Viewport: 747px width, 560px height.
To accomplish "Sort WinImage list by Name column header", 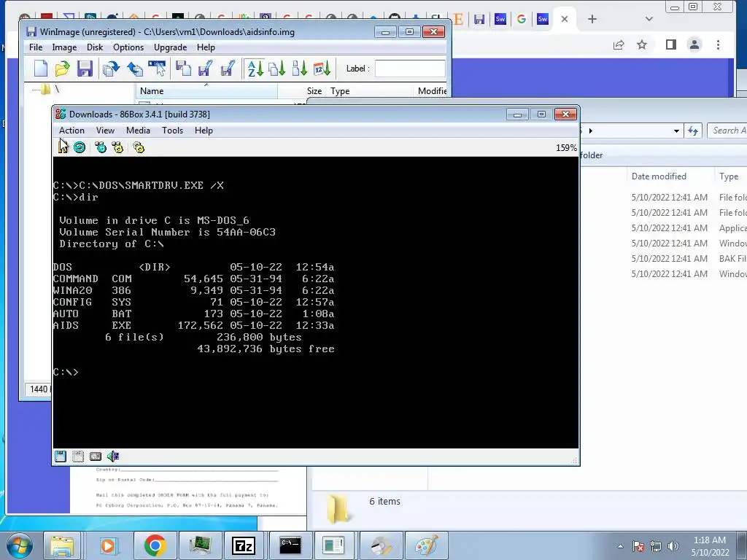I will coord(206,91).
